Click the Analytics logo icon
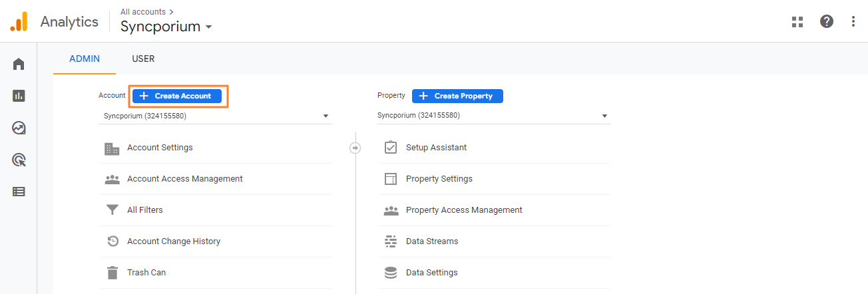The image size is (868, 294). point(19,21)
